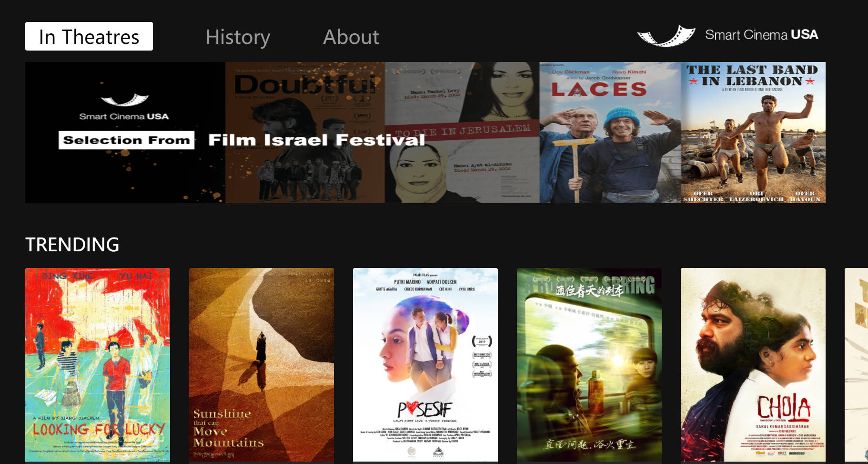
Task: Open the Train to Spring movie poster
Action: tap(589, 365)
